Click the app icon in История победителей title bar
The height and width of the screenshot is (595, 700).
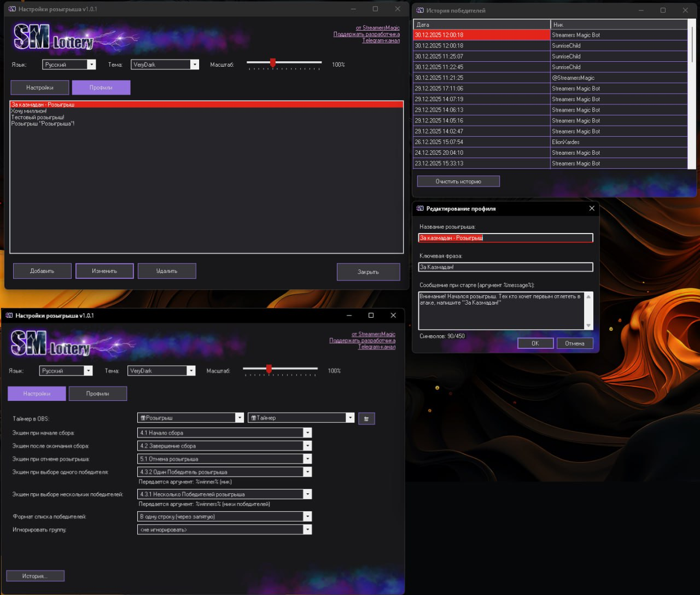point(420,10)
